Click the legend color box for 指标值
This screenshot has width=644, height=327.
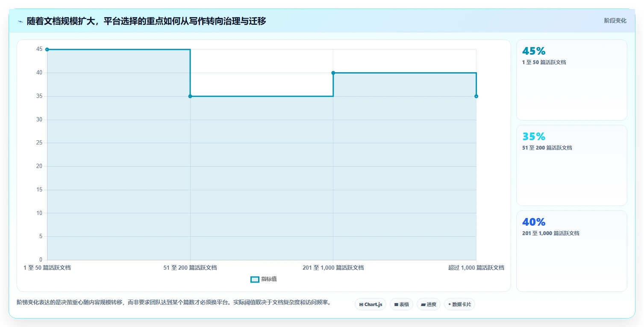click(x=255, y=279)
